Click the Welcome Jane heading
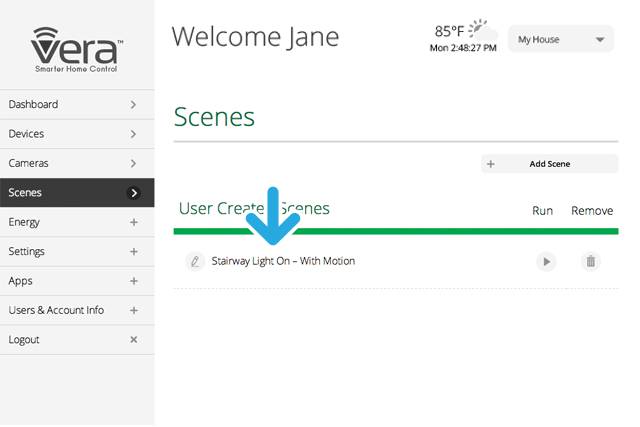The height and width of the screenshot is (427, 640). click(255, 37)
